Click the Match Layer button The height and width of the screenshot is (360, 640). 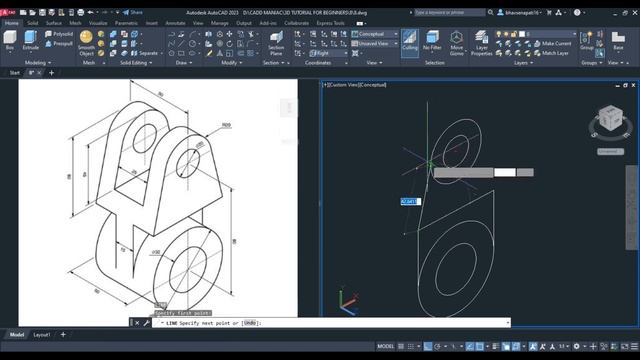(551, 53)
